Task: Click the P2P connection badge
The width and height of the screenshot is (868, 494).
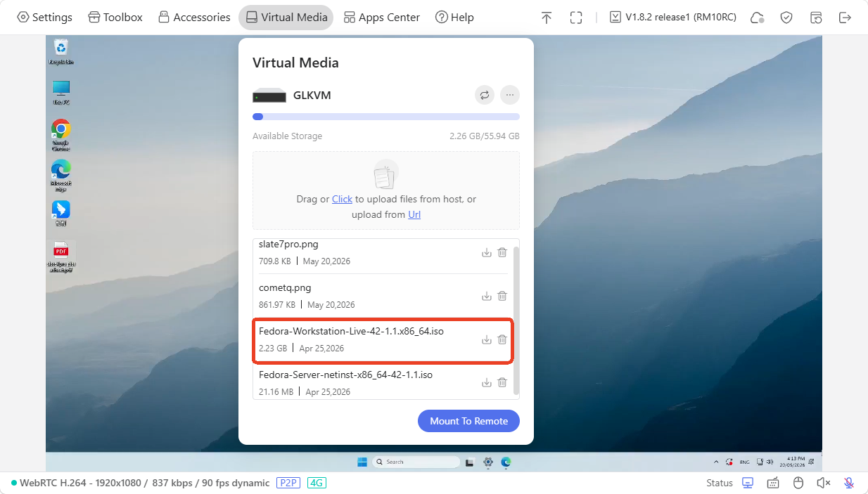Action: click(288, 483)
